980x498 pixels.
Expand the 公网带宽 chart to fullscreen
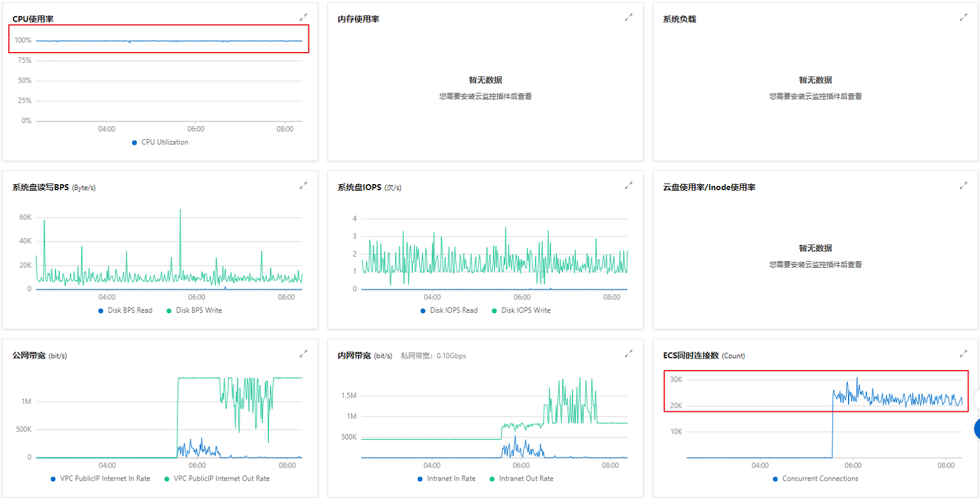coord(304,354)
